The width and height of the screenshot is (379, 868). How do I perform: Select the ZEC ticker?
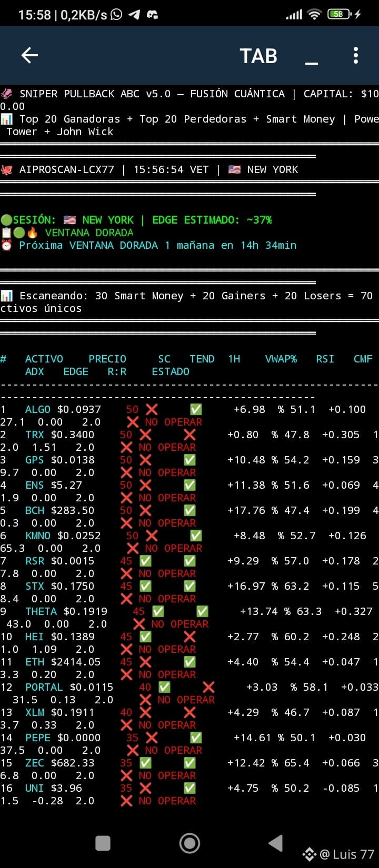pyautogui.click(x=35, y=763)
